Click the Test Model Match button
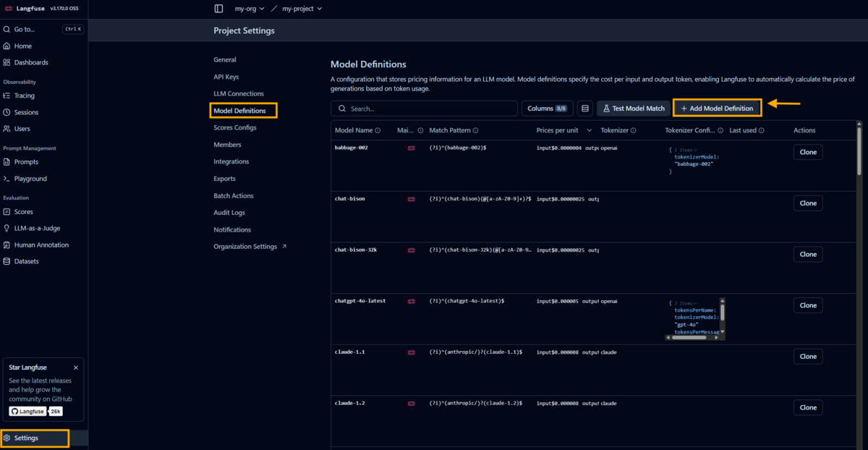The width and height of the screenshot is (868, 450). [x=634, y=109]
